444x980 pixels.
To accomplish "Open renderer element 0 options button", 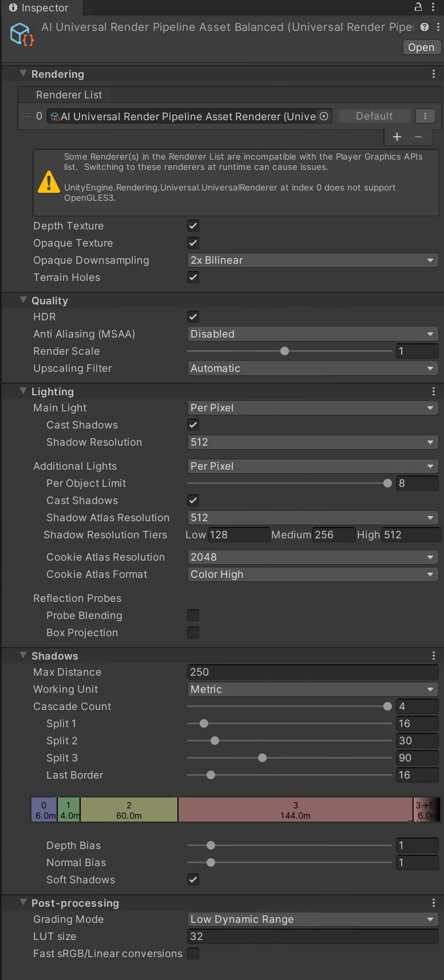I will point(425,116).
